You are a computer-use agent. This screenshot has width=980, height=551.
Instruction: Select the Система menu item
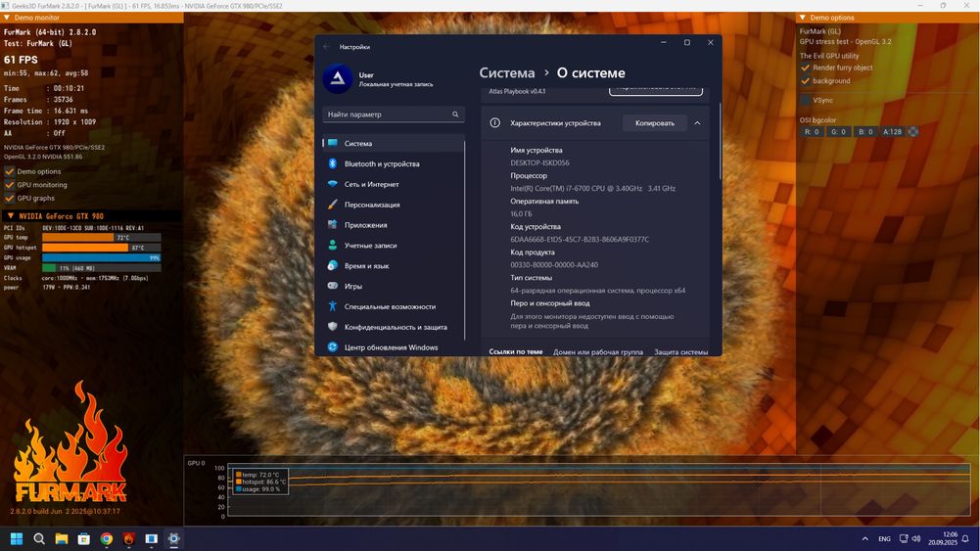tap(394, 143)
